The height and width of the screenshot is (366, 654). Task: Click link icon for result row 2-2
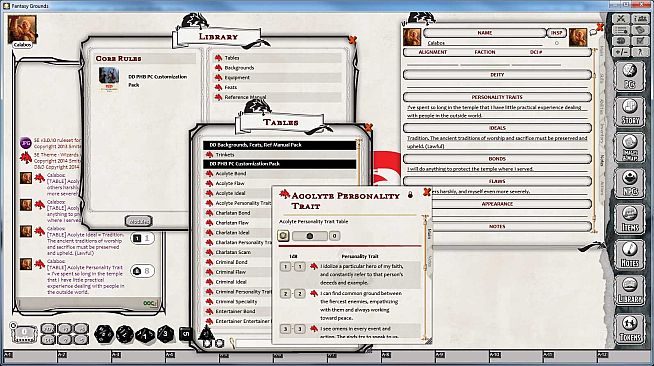pos(314,293)
